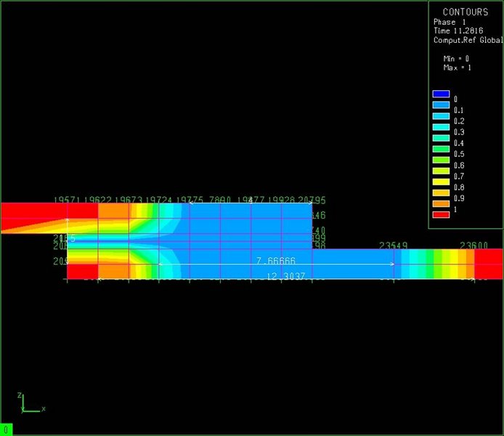Select node label 19571
The image size is (504, 436).
tap(67, 200)
